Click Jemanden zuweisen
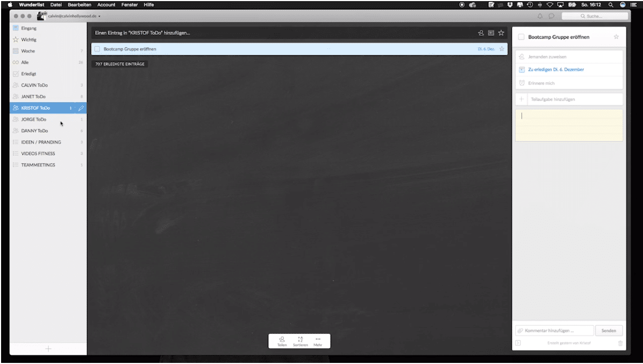 [x=569, y=56]
